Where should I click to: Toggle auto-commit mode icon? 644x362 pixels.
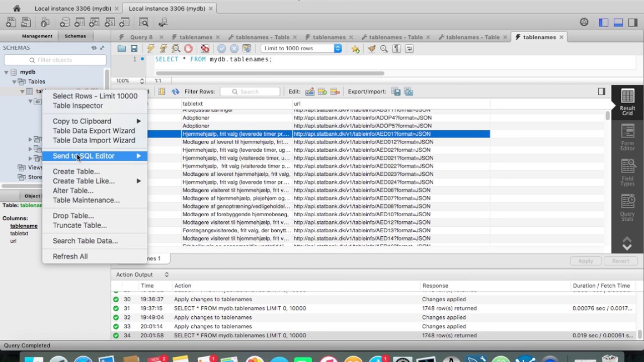click(x=247, y=49)
